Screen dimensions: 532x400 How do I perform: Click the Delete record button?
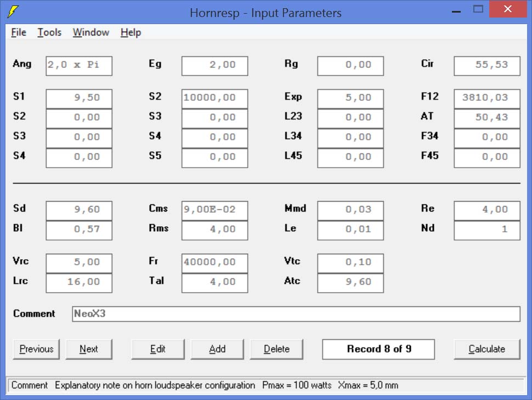pos(276,349)
